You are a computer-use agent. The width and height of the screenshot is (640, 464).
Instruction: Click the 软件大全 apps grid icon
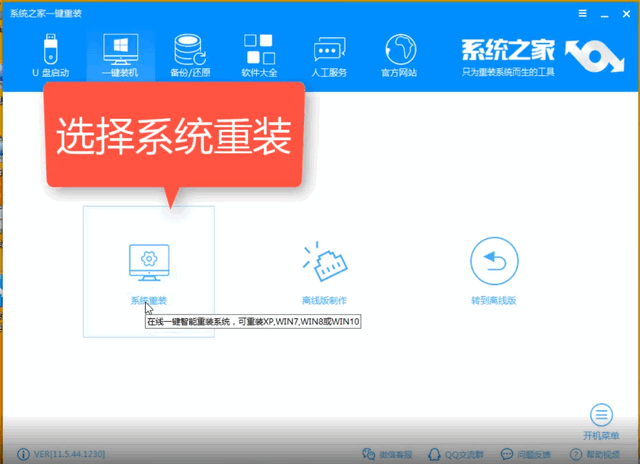point(259,56)
